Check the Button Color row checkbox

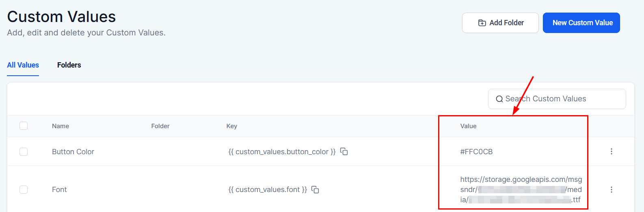click(24, 152)
